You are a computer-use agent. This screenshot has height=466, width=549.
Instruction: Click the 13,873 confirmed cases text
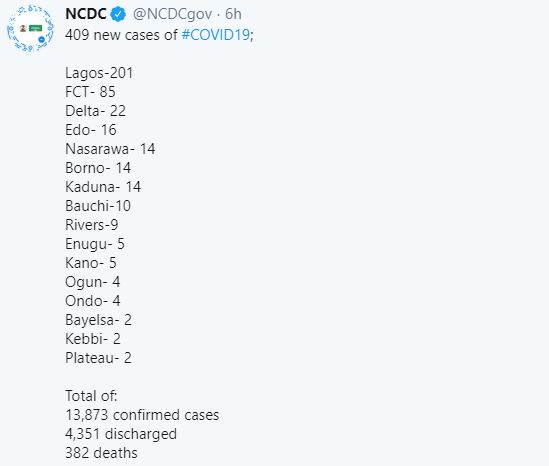(x=142, y=415)
